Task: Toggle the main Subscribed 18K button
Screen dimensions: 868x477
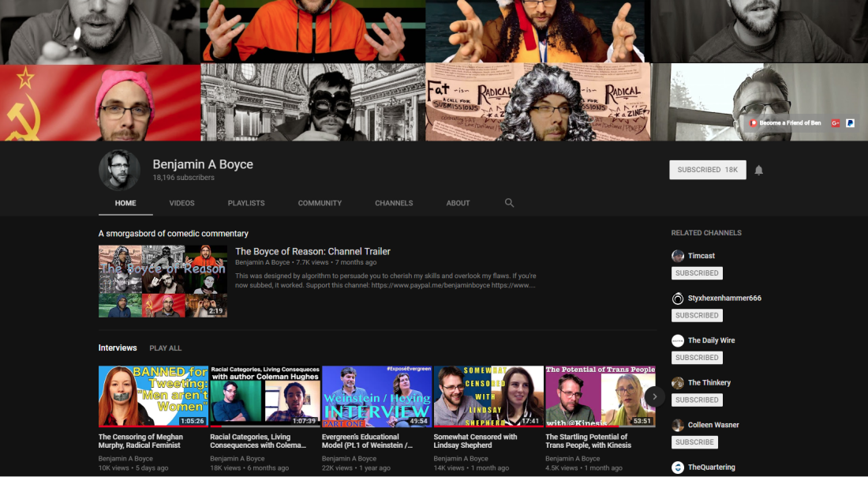Action: click(x=707, y=170)
